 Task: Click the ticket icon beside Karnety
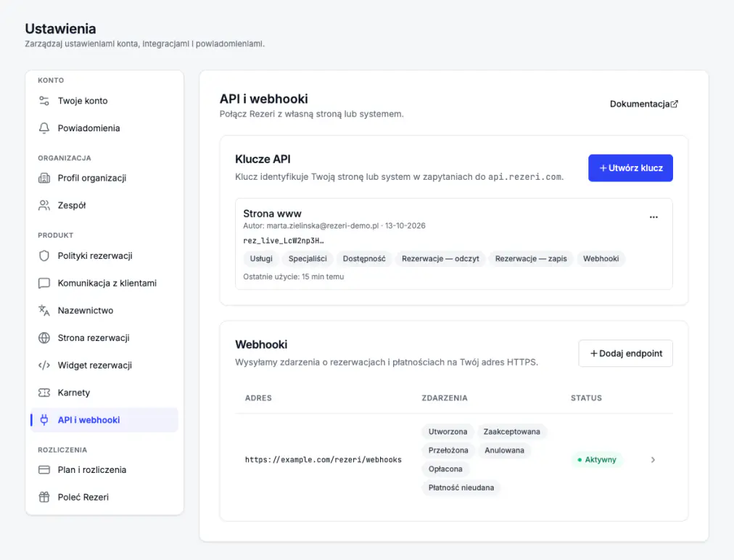click(x=44, y=392)
